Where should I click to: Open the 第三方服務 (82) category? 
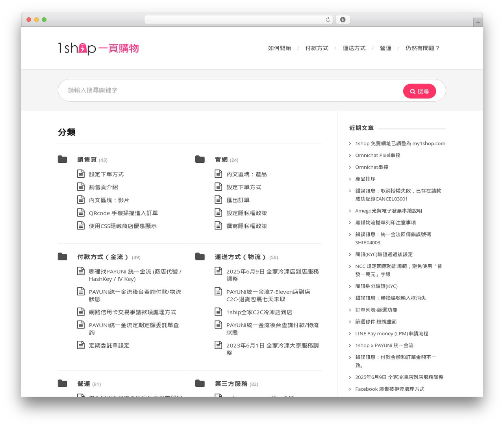236,384
